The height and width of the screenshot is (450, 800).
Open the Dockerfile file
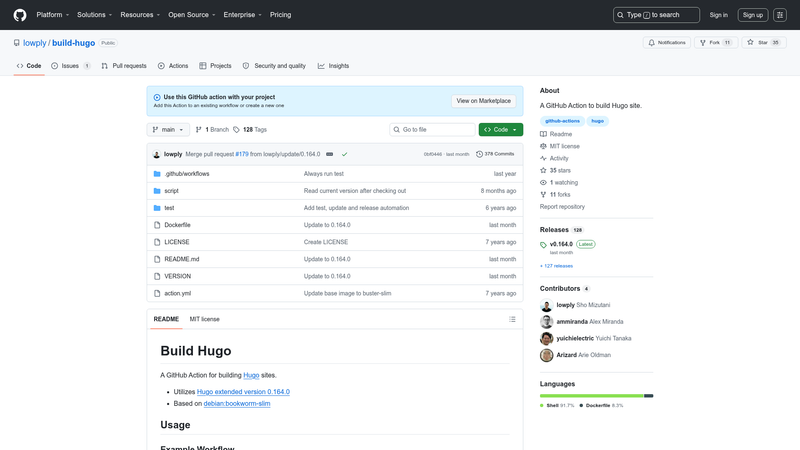[177, 225]
